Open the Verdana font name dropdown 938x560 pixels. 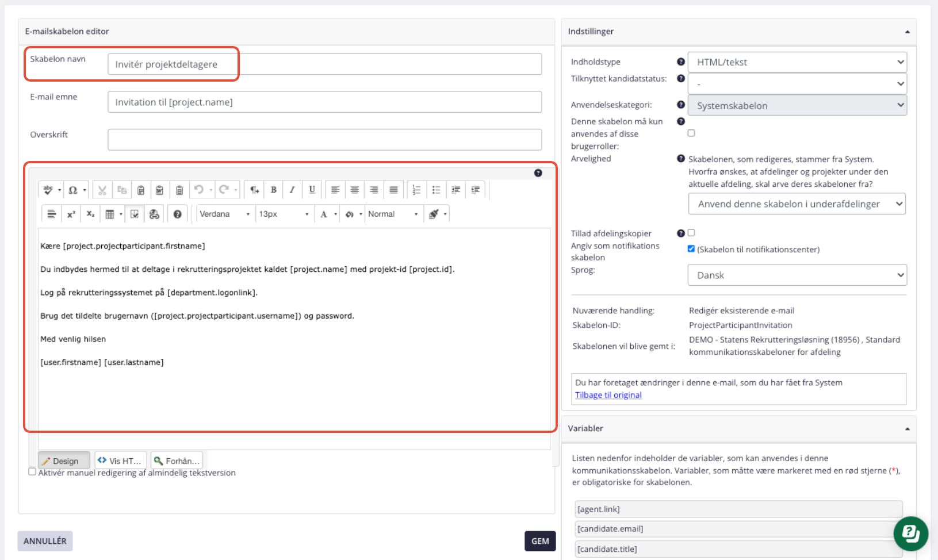pos(225,214)
